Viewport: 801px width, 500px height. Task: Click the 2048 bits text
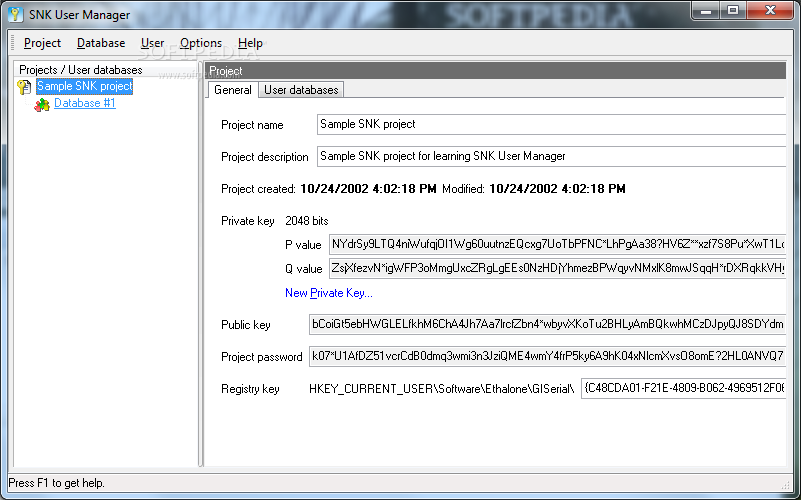307,221
